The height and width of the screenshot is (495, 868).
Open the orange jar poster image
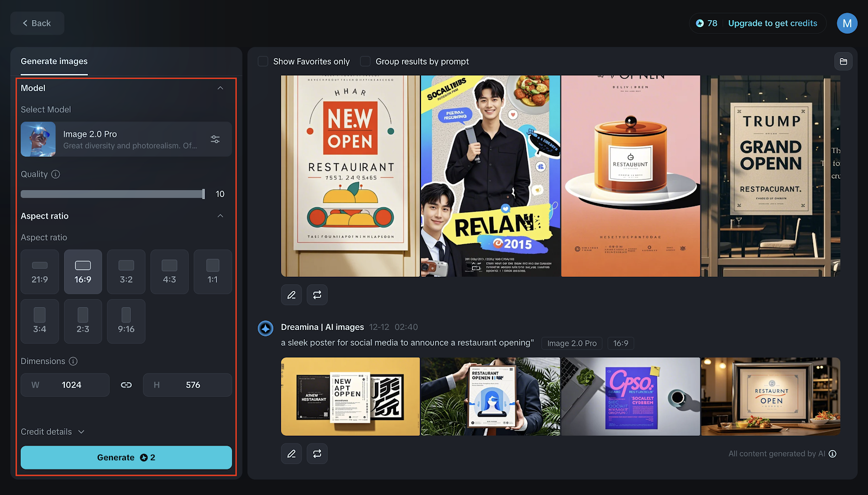(630, 176)
